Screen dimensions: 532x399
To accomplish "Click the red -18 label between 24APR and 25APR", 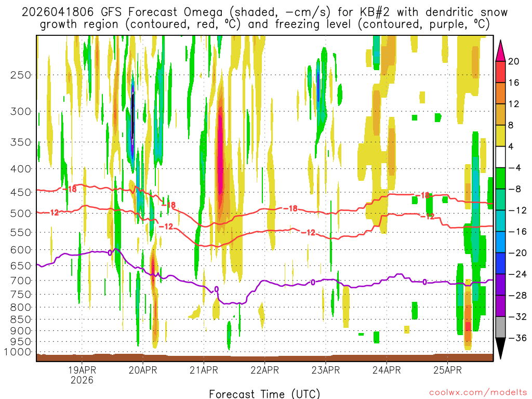I will coord(423,195).
